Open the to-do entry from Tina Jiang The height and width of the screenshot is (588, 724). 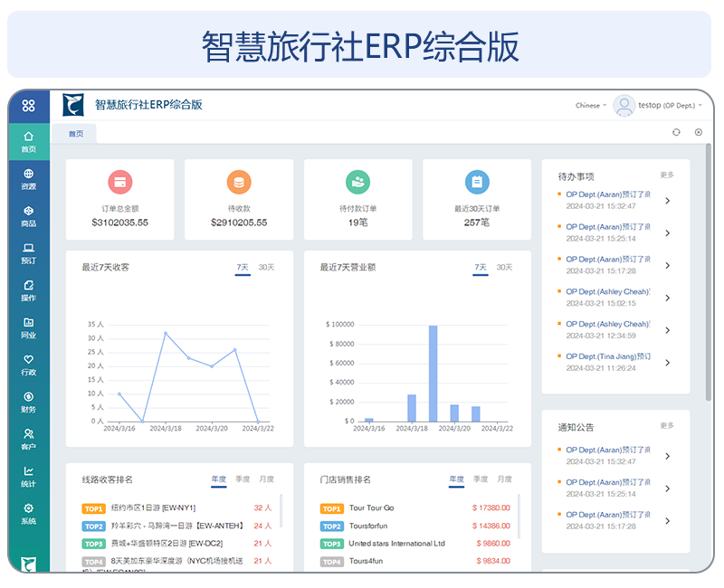[x=608, y=356]
